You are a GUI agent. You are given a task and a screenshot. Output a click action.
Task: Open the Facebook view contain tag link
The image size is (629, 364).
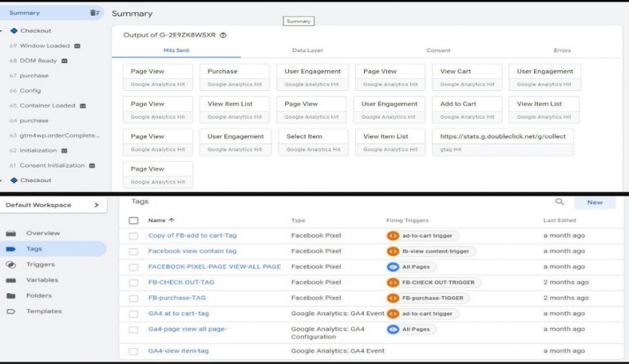pos(192,251)
